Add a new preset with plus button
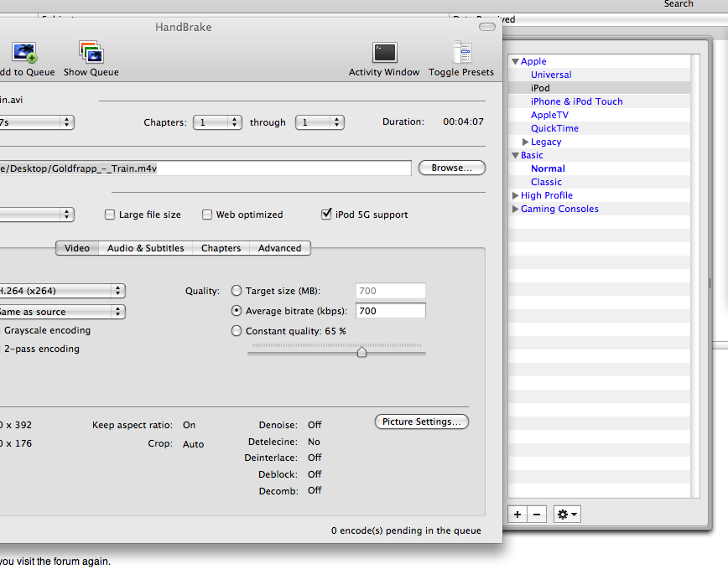The width and height of the screenshot is (728, 569). pos(517,515)
